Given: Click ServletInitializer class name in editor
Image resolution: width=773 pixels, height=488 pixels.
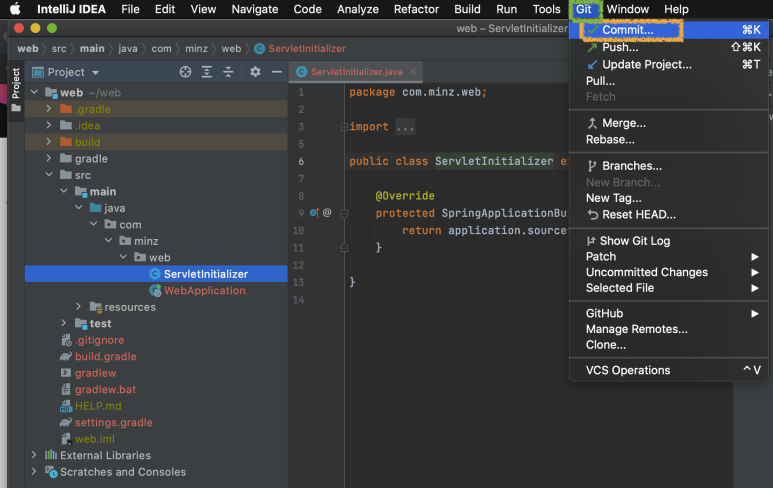Looking at the screenshot, I should coord(494,161).
